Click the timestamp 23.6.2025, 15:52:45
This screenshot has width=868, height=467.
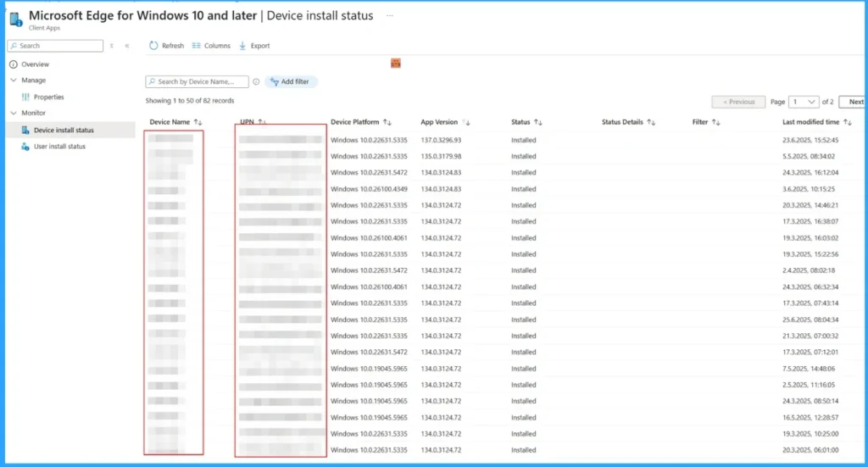point(810,140)
